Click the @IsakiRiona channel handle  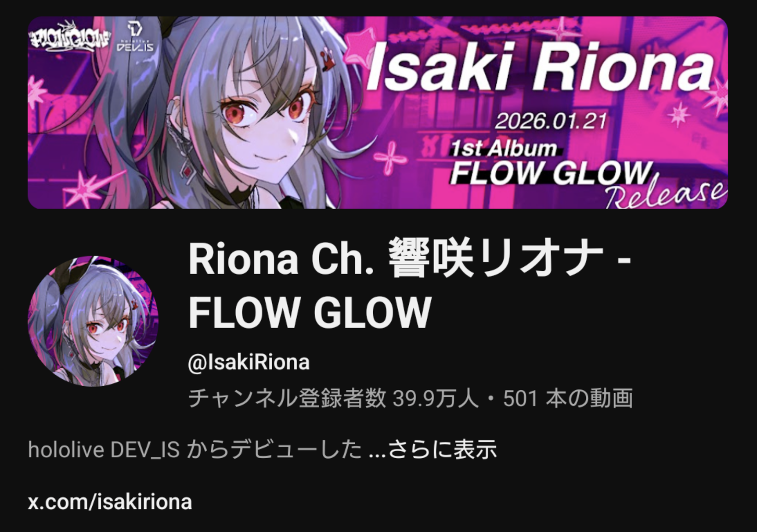(x=249, y=362)
